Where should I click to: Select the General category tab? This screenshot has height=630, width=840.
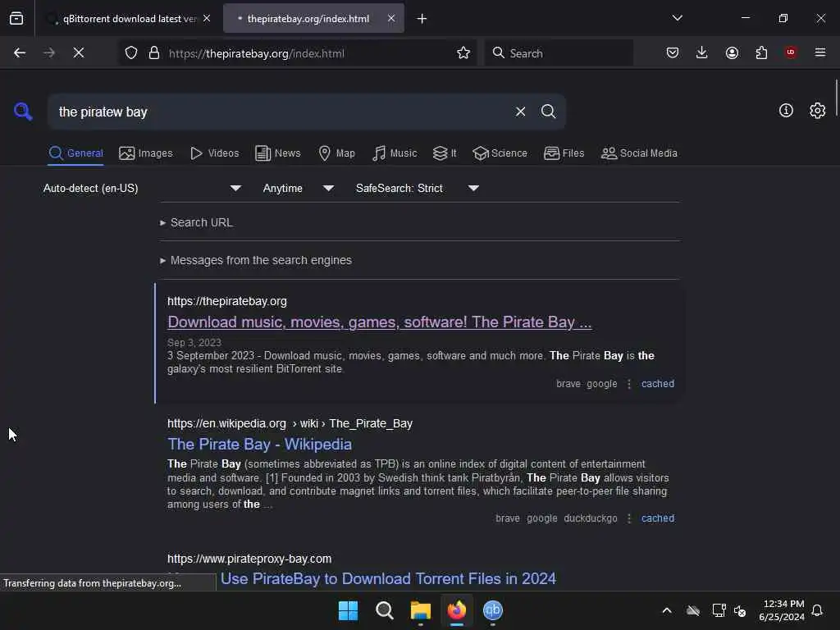75,153
